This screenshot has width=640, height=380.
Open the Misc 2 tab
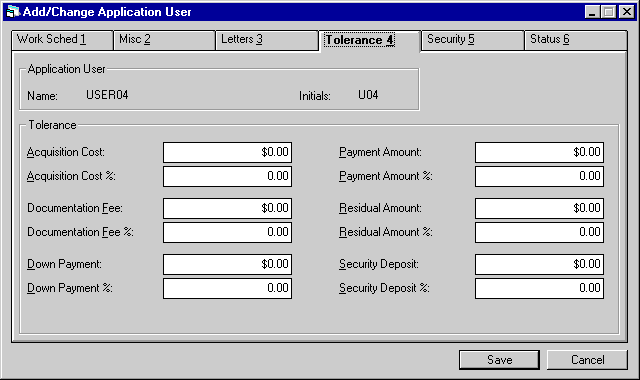coord(164,40)
